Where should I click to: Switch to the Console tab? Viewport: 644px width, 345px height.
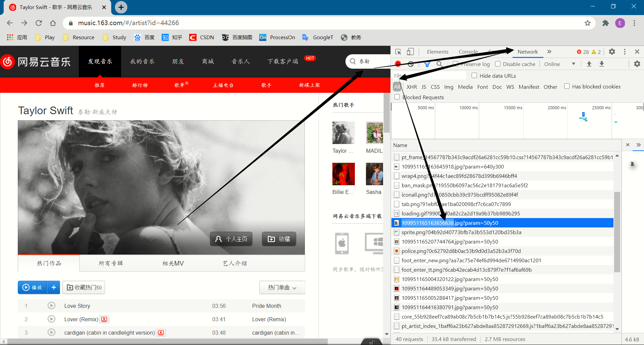[468, 52]
